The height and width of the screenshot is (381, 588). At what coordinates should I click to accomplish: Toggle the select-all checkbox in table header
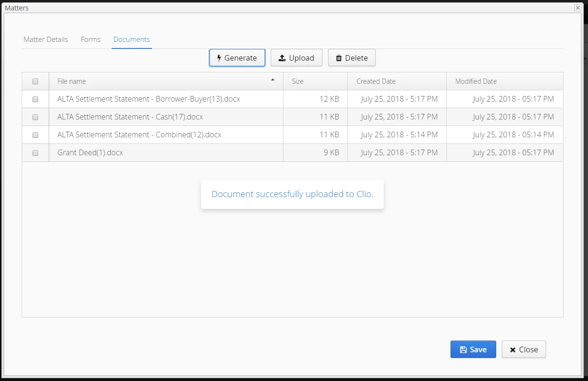point(35,81)
